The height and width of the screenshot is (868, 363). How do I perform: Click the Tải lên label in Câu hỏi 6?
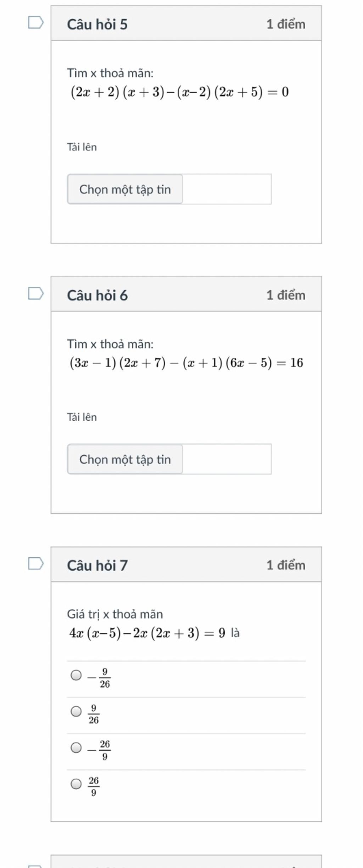point(82,417)
